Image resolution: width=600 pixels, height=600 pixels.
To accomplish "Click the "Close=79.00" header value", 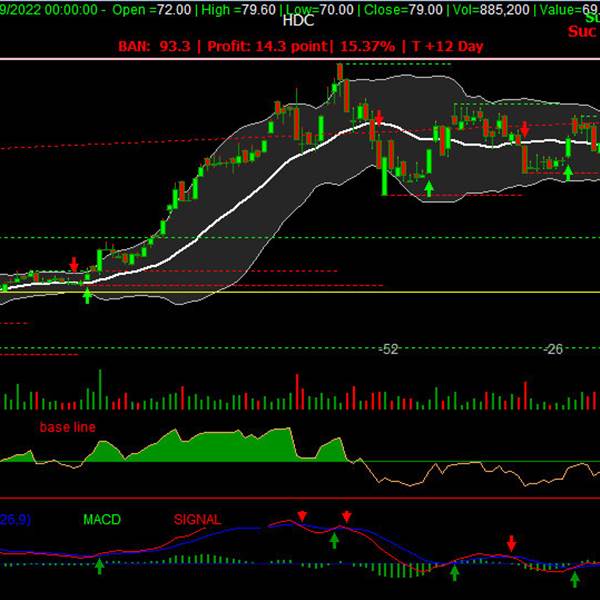I will click(x=403, y=10).
